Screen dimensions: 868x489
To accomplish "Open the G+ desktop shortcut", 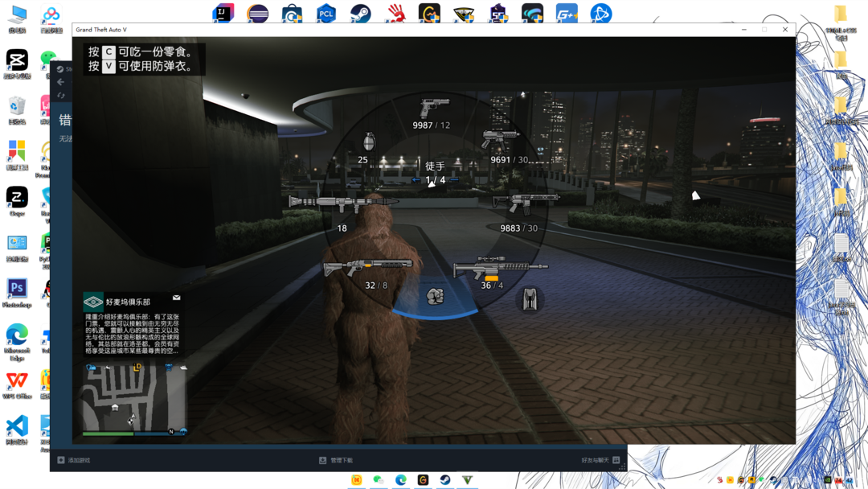I will click(x=567, y=14).
